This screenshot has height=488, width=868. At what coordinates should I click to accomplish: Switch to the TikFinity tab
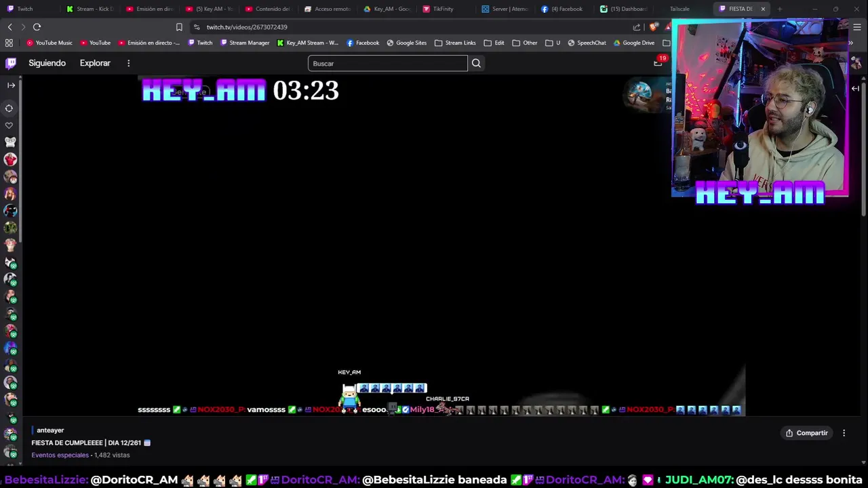(x=448, y=9)
